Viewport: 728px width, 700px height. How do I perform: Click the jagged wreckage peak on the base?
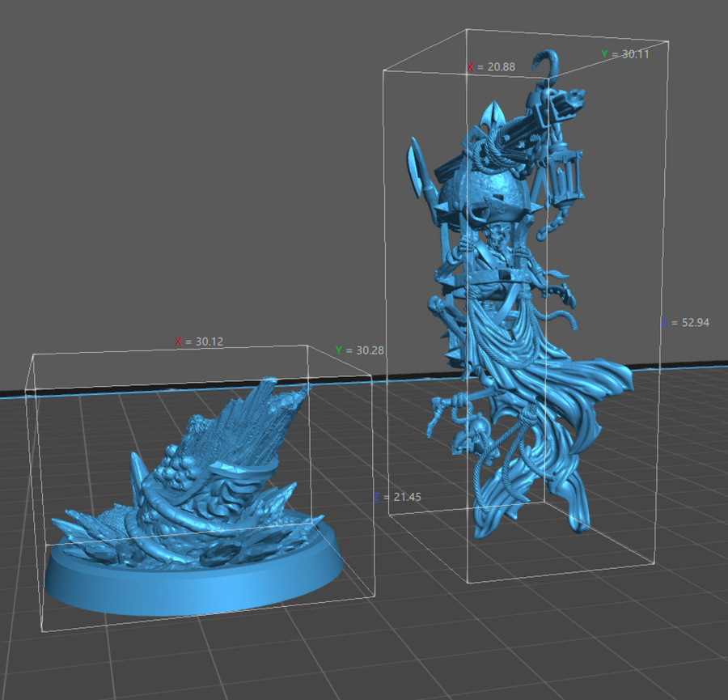267,405
